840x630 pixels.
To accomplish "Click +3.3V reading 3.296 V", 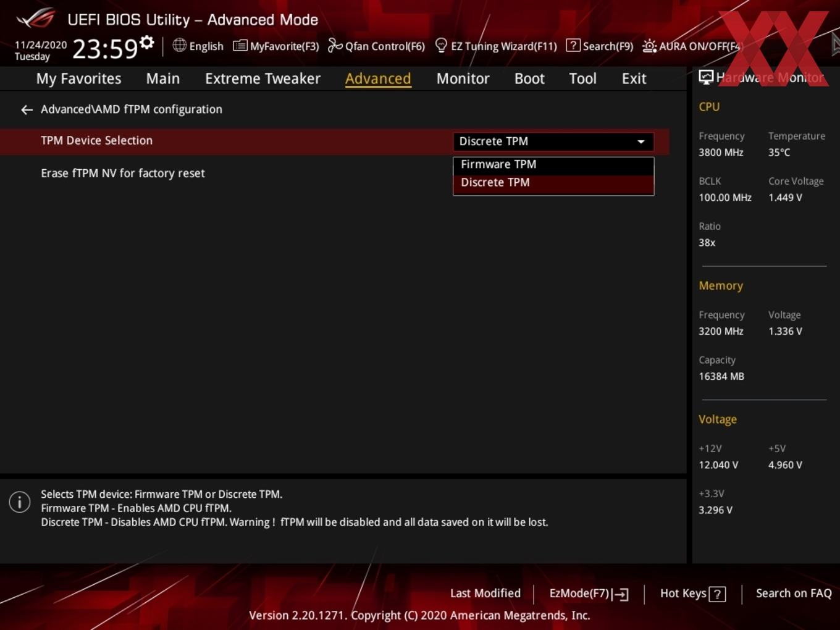I will [715, 510].
